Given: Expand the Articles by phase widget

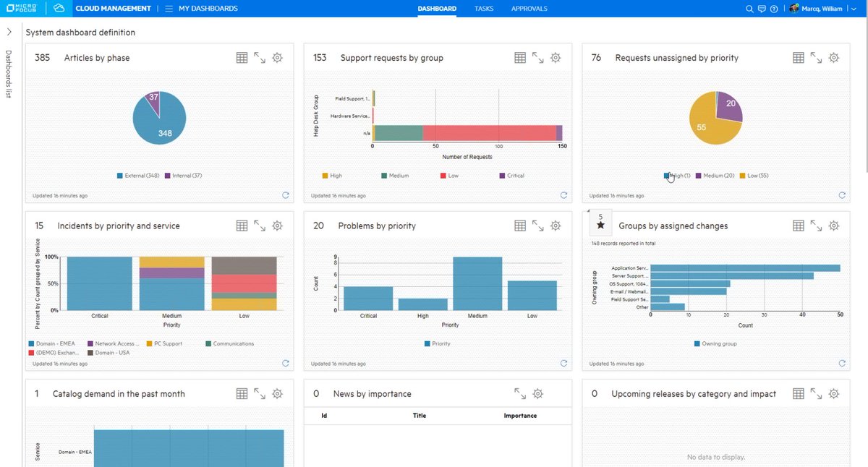Looking at the screenshot, I should coord(260,58).
